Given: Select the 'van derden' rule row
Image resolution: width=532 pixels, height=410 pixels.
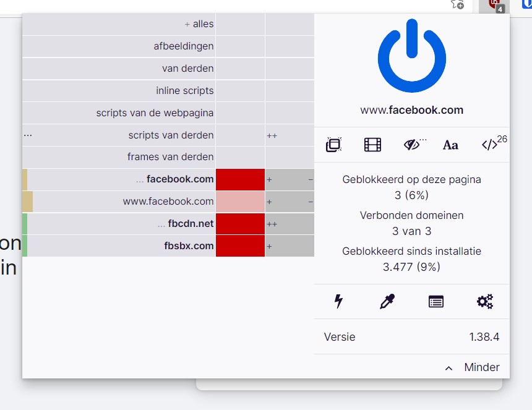Looking at the screenshot, I should click(119, 69).
